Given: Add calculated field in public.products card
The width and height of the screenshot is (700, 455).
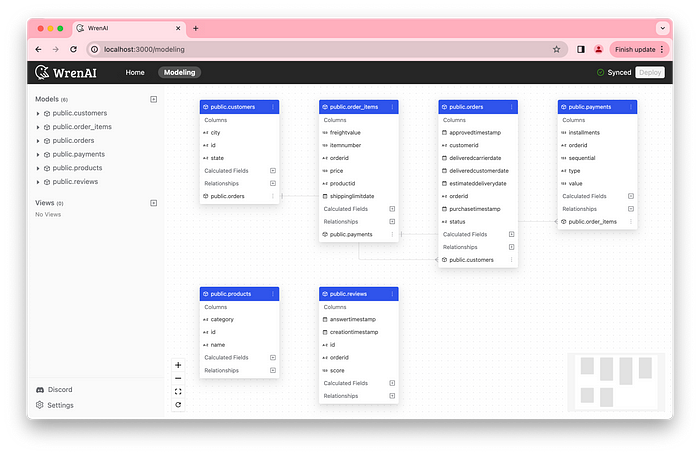Looking at the screenshot, I should [x=273, y=358].
